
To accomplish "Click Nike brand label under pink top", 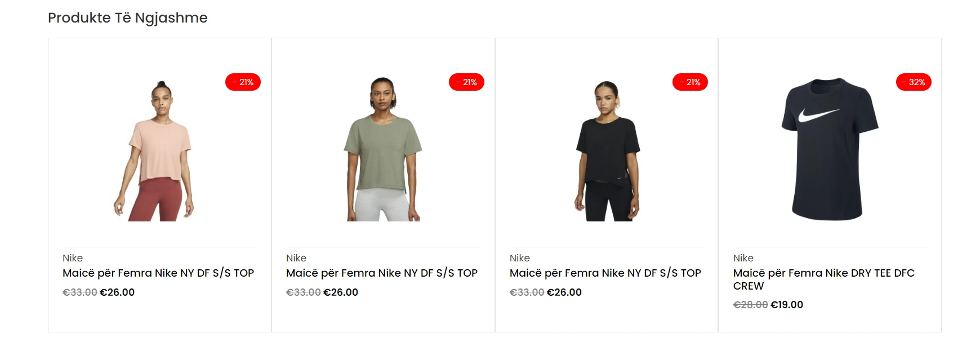I will (73, 258).
